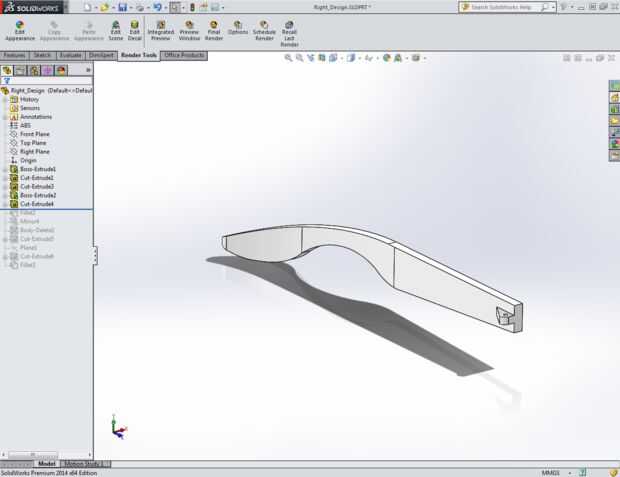This screenshot has height=477, width=620.
Task: Switch to the Sketch tab
Action: 42,55
